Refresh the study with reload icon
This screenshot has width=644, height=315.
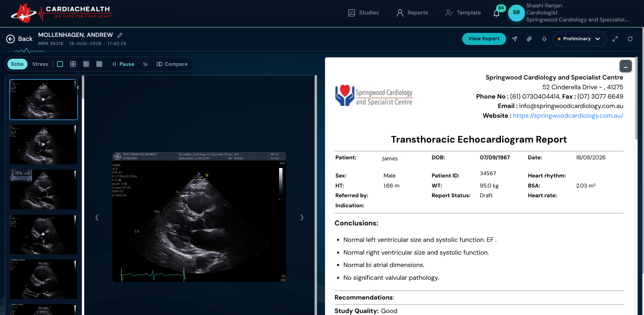click(x=630, y=39)
